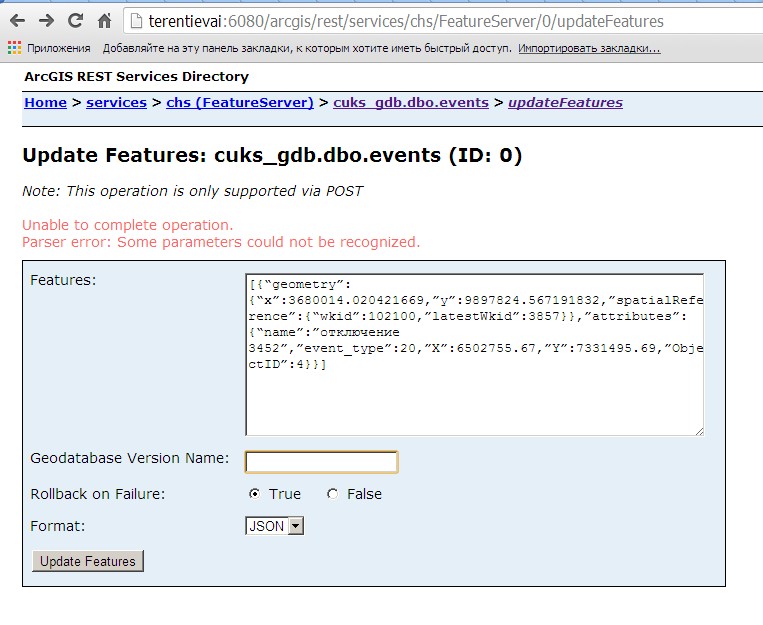Viewport: 763px width, 625px height.
Task: Open the updateFeatures breadcrumb link
Action: point(565,103)
